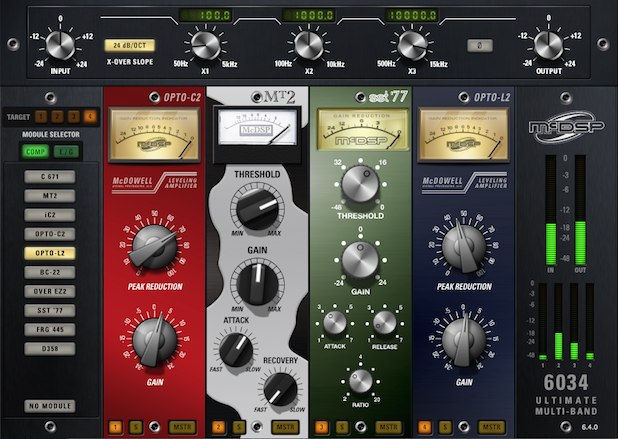618x439 pixels.
Task: Choose the D358 module
Action: point(50,349)
